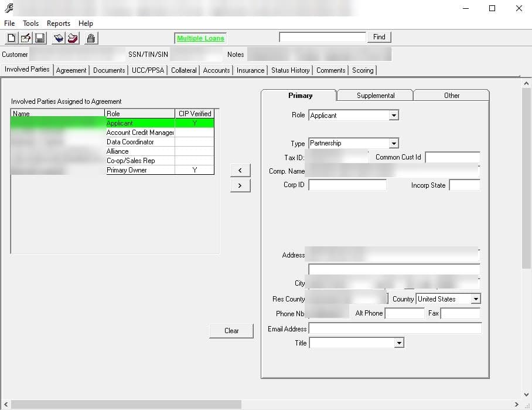Click the padlock toolbar icon

(91, 38)
